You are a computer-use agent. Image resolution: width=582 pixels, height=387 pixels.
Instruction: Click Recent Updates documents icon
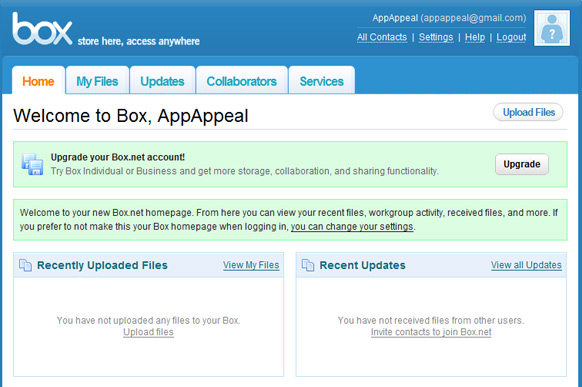pyautogui.click(x=308, y=265)
